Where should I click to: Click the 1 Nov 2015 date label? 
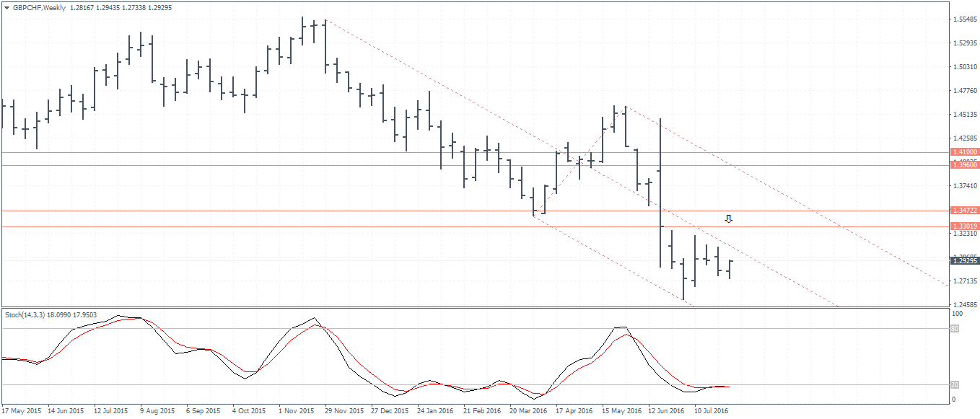click(297, 411)
